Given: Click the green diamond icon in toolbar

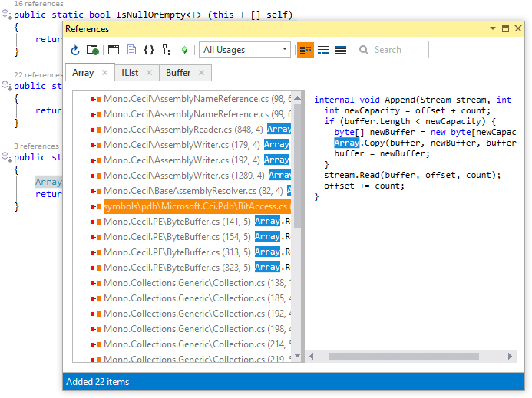Looking at the screenshot, I should point(184,50).
